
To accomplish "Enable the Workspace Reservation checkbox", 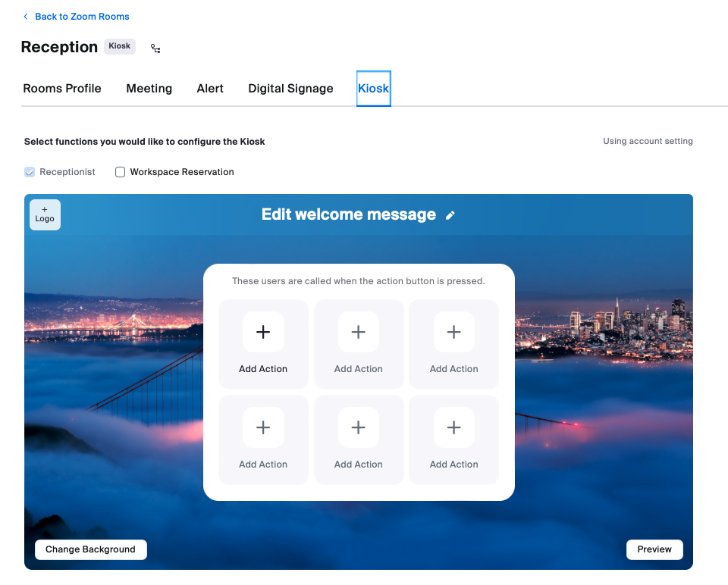I will pyautogui.click(x=121, y=172).
